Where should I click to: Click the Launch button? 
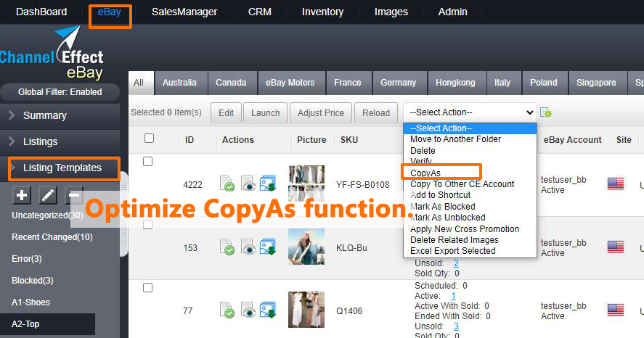tap(265, 113)
